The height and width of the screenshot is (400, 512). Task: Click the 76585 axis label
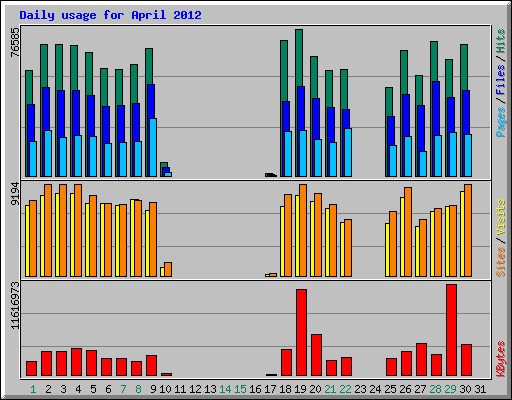pyautogui.click(x=15, y=42)
